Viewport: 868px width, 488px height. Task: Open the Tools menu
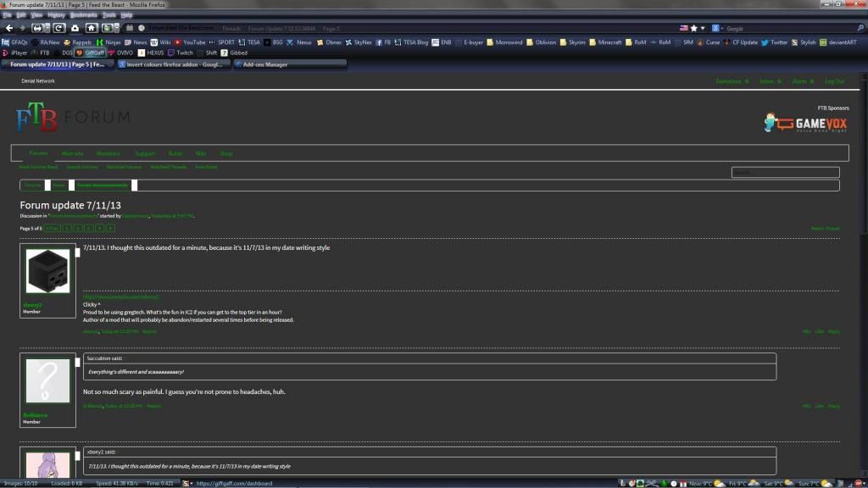tap(109, 15)
